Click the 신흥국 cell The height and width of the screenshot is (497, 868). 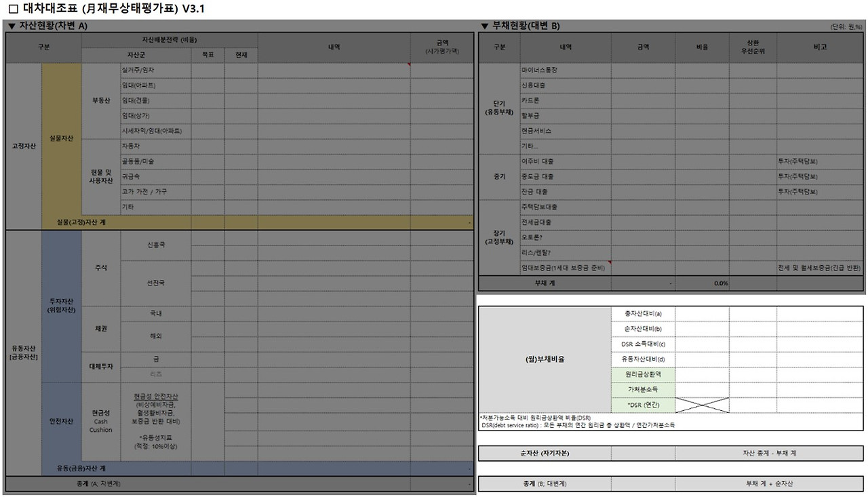coord(156,245)
